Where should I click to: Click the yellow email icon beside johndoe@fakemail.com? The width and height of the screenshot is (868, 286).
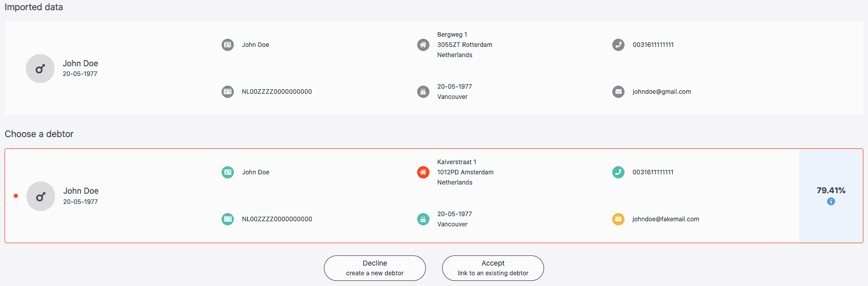(x=618, y=219)
